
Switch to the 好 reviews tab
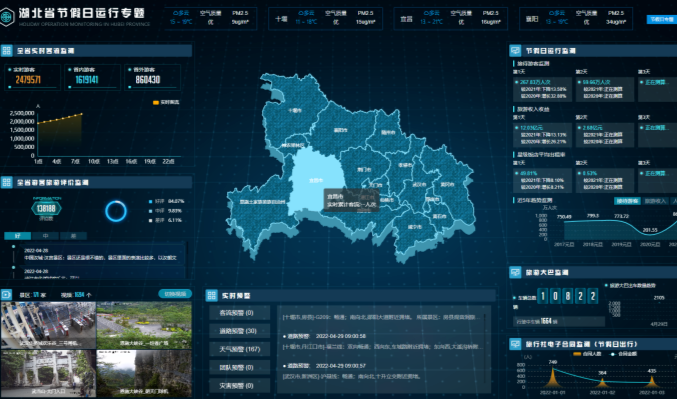tap(18, 236)
